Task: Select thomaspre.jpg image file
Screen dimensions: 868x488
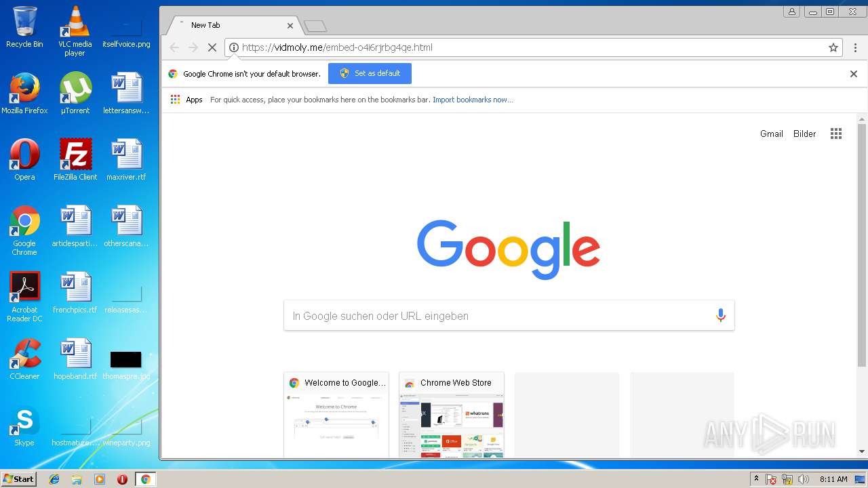Action: coord(126,363)
